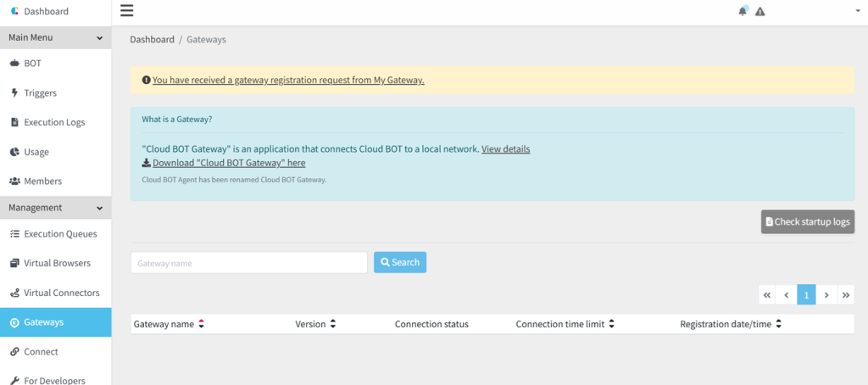The height and width of the screenshot is (385, 868).
Task: Toggle the hamburger sidebar menu icon
Action: pos(127,11)
